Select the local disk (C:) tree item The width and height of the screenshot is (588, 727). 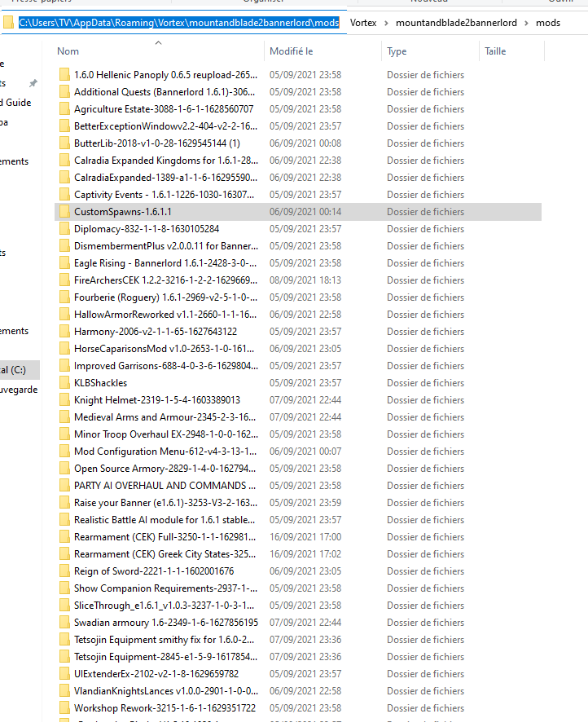[20, 370]
